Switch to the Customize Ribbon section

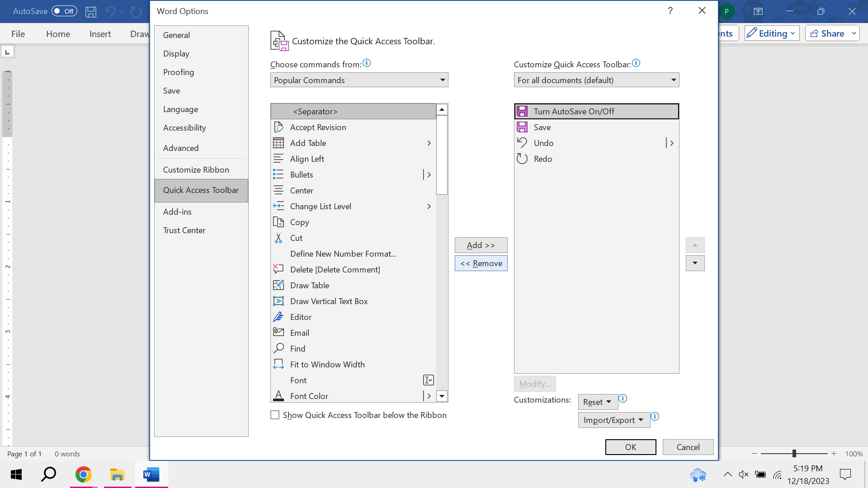coord(196,169)
